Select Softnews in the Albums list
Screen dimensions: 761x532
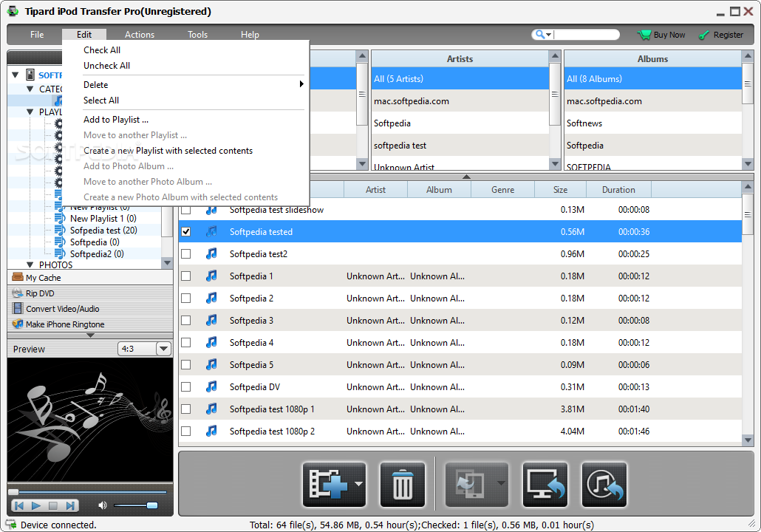653,123
